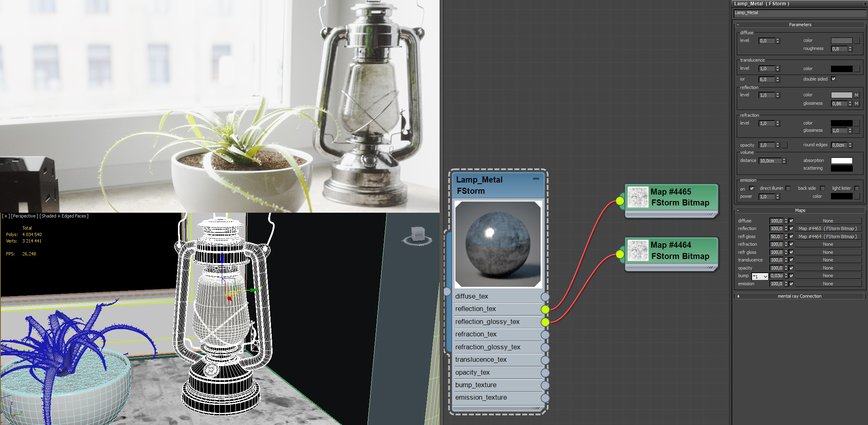Click the ViewCube in the perspective viewport

pyautogui.click(x=417, y=235)
